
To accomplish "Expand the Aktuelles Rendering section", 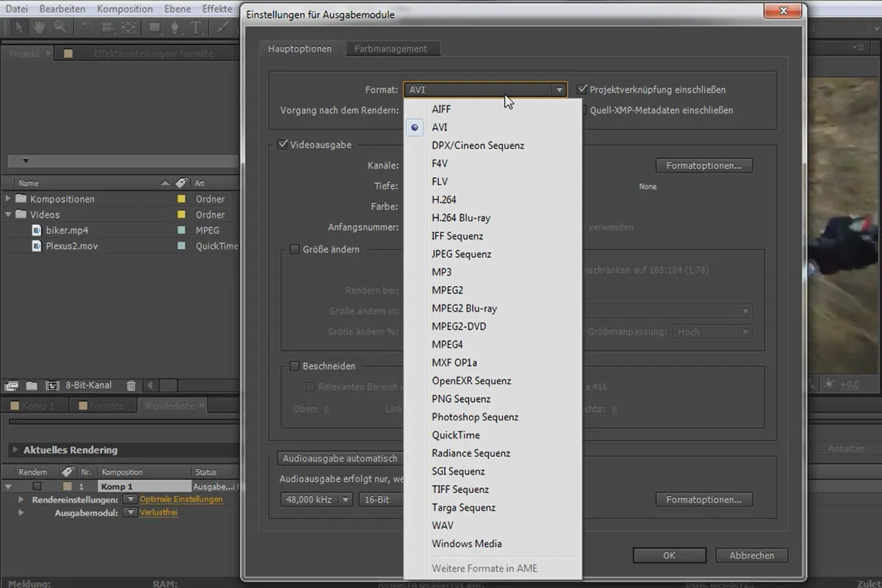I will tap(14, 450).
